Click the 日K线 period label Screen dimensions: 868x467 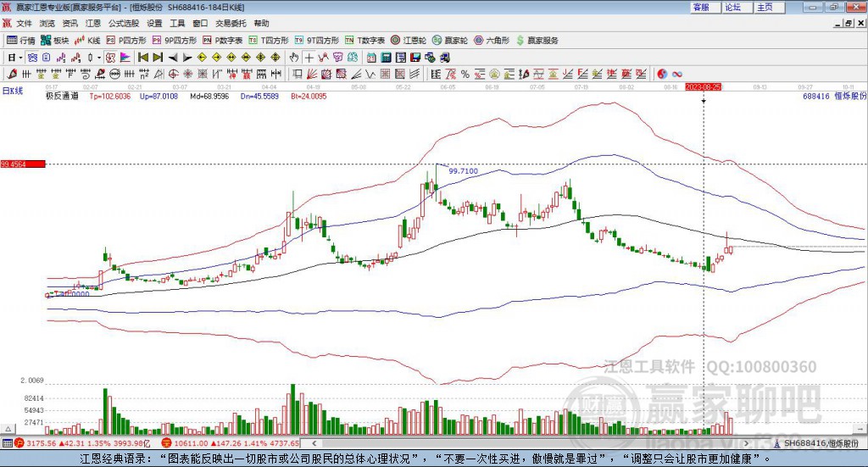[x=12, y=91]
